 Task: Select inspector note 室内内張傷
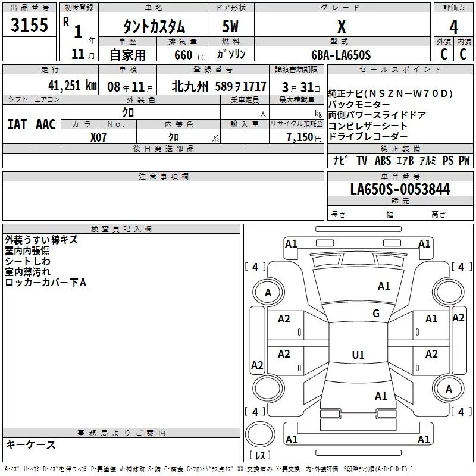(27, 250)
